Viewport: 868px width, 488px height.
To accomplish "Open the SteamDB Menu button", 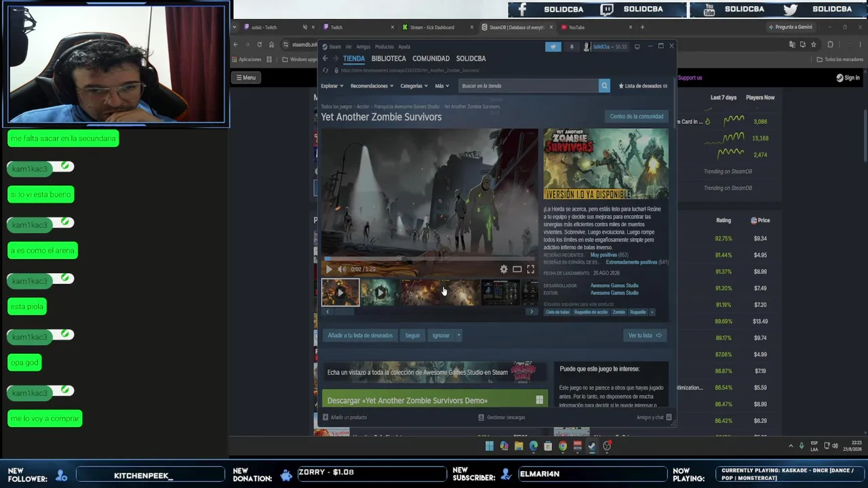I will [x=246, y=77].
